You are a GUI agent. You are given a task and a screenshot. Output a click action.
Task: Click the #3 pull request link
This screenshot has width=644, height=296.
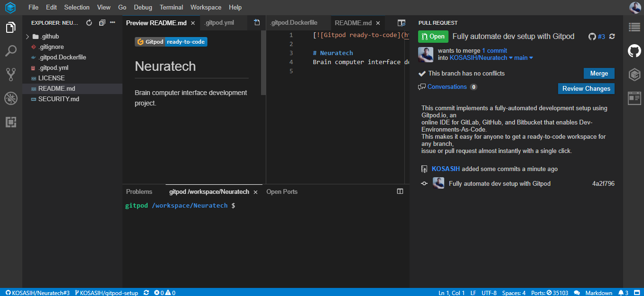(601, 37)
